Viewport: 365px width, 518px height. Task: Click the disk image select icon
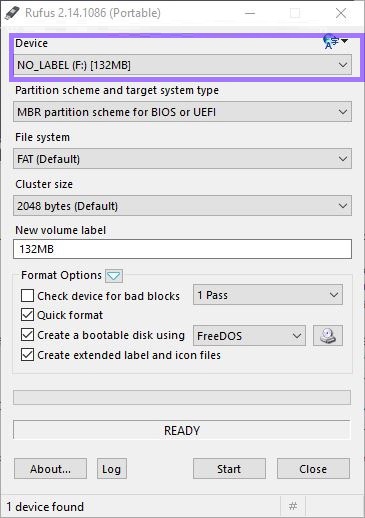pyautogui.click(x=328, y=335)
